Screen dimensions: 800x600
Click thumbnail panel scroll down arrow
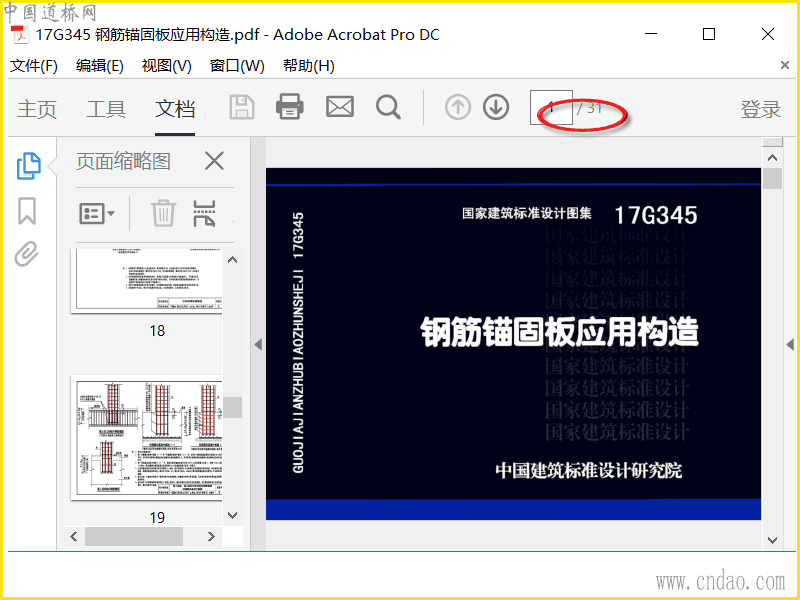(233, 515)
